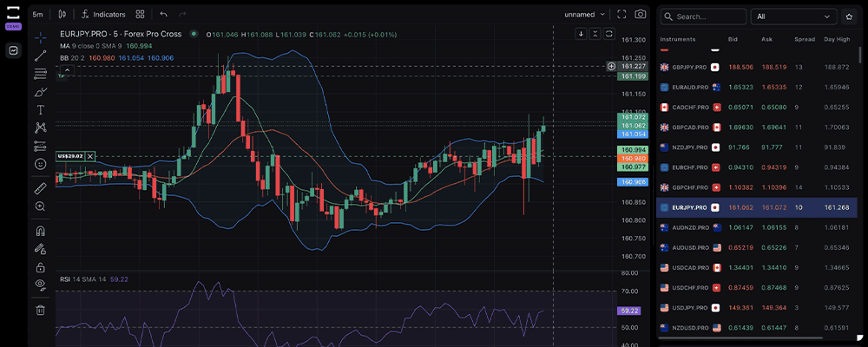Click the trash icon to remove drawings
Viewport: 868px width, 347px height.
pos(40,310)
